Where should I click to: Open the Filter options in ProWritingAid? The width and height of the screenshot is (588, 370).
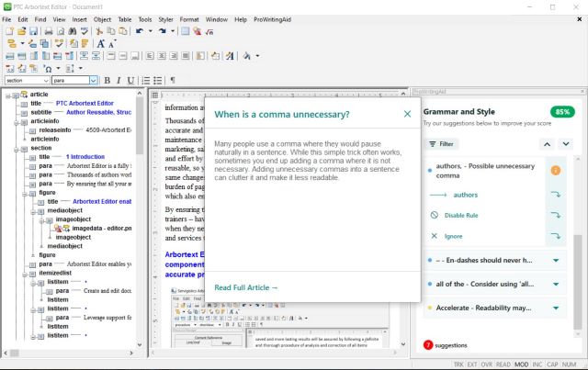pos(441,144)
